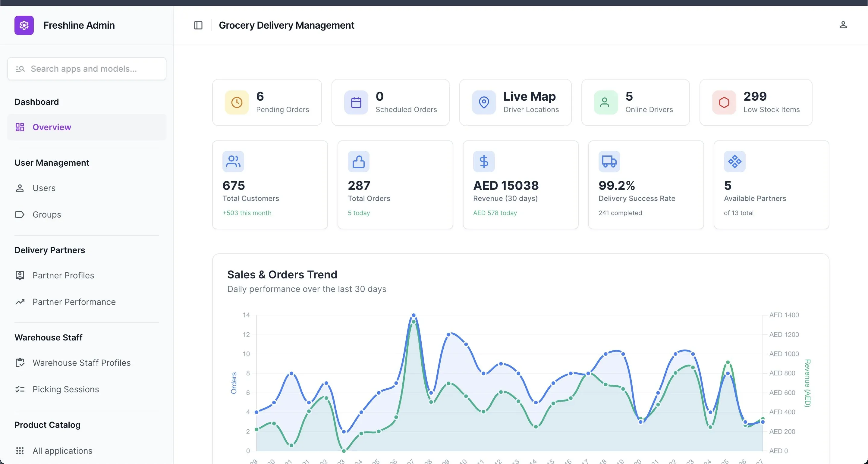The image size is (868, 464).
Task: Click the Revenue dollar sign icon
Action: coord(484,161)
